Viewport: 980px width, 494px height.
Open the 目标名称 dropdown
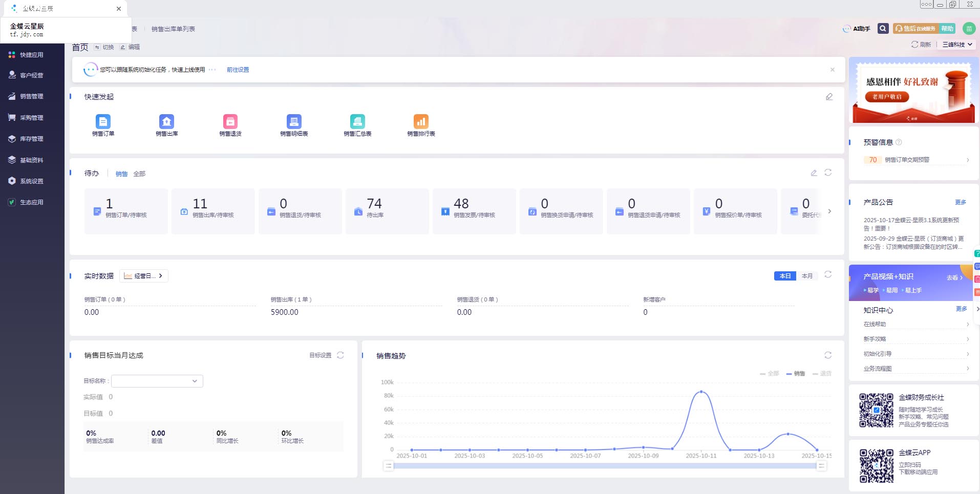[x=157, y=381]
